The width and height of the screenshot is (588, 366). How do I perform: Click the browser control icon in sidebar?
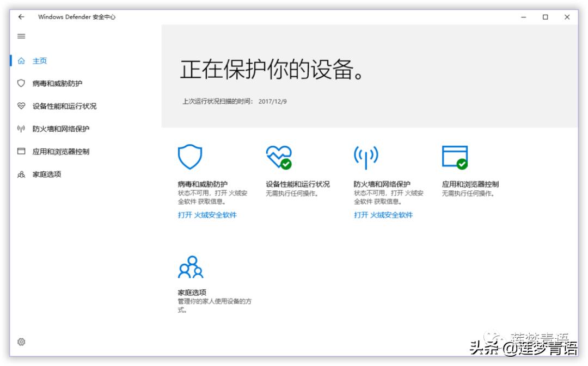21,152
